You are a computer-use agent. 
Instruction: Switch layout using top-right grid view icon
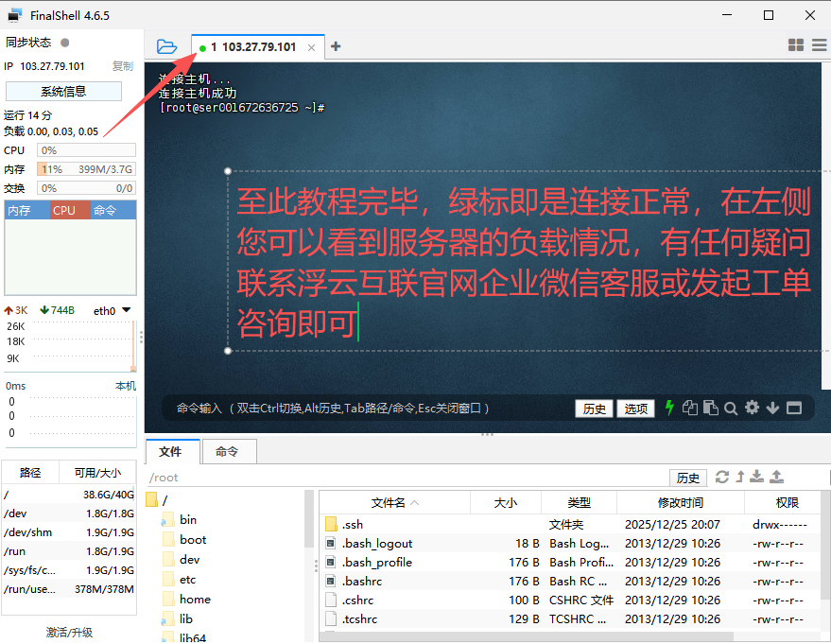795,45
